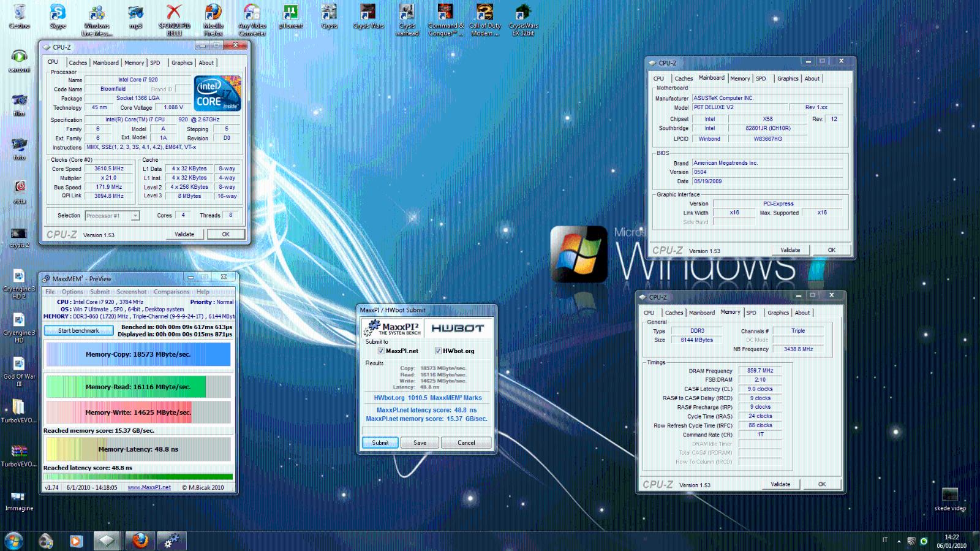Click the Intel Core i7 logo in CPU-Z
Viewport: 980px width, 551px height.
217,93
